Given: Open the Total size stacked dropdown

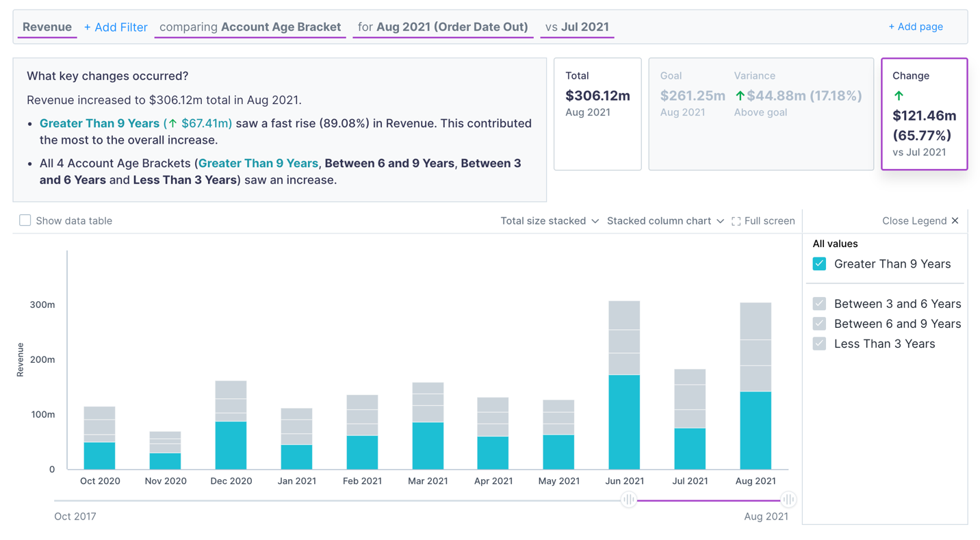Looking at the screenshot, I should pyautogui.click(x=549, y=220).
